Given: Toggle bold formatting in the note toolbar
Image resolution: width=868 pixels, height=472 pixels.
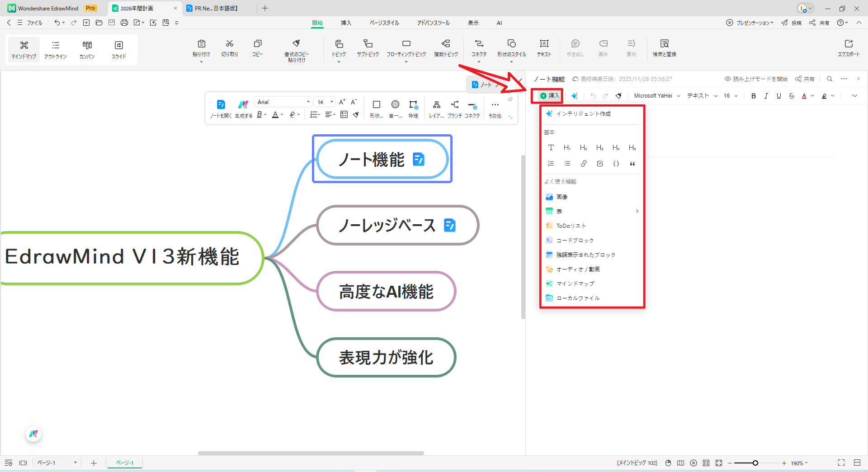Looking at the screenshot, I should click(x=753, y=95).
